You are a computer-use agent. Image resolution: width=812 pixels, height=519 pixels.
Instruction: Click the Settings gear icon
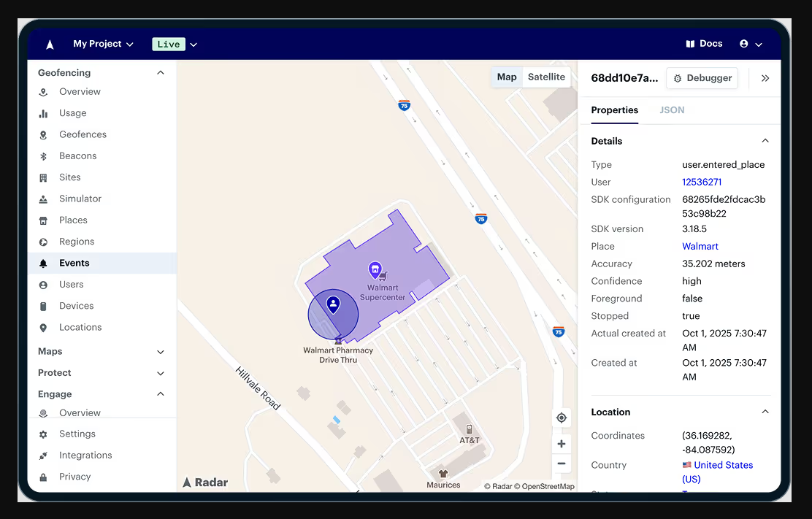tap(44, 434)
